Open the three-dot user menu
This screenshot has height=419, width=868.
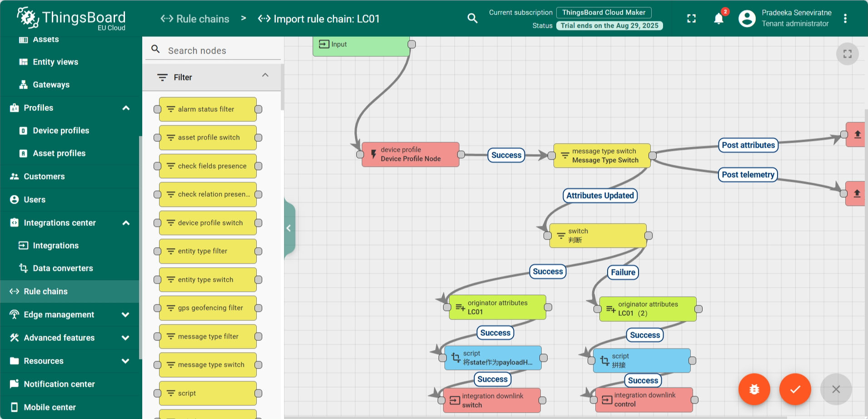(845, 18)
